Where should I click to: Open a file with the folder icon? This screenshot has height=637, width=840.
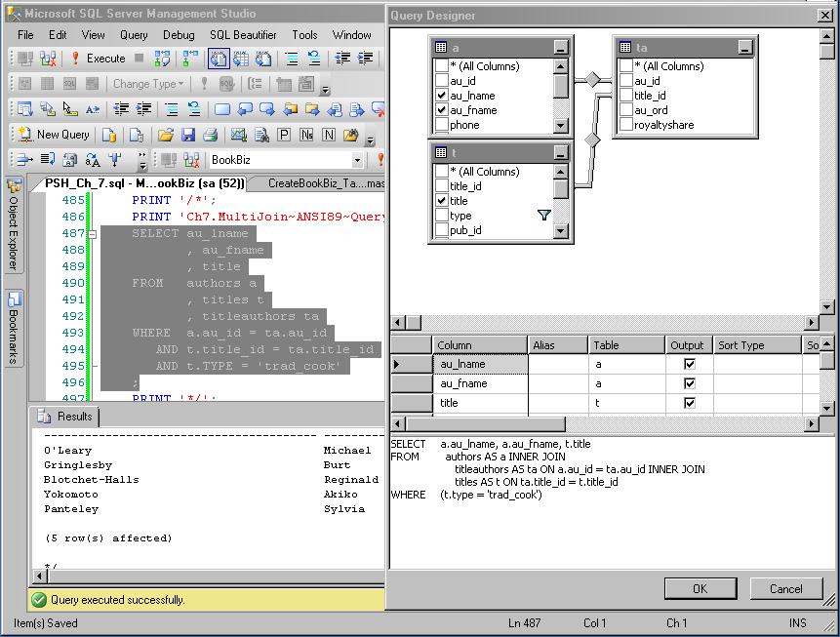point(167,134)
